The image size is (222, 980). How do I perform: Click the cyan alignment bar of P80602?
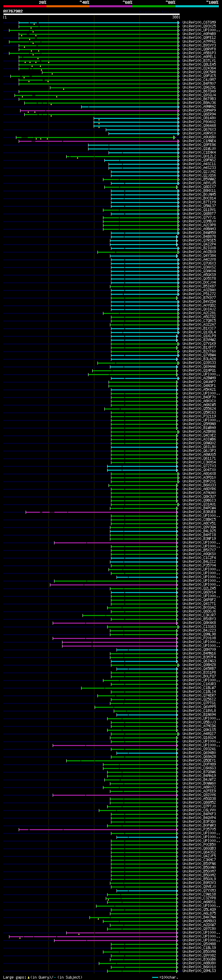coord(137,122)
